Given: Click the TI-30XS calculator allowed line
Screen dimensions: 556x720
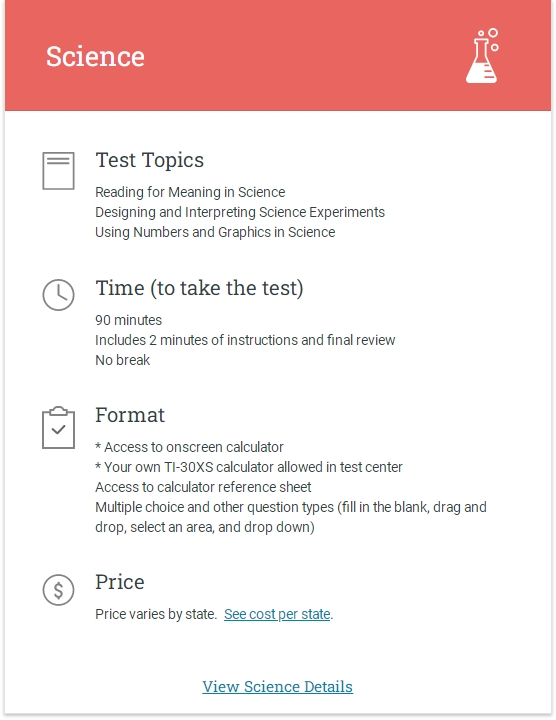Looking at the screenshot, I should 249,467.
